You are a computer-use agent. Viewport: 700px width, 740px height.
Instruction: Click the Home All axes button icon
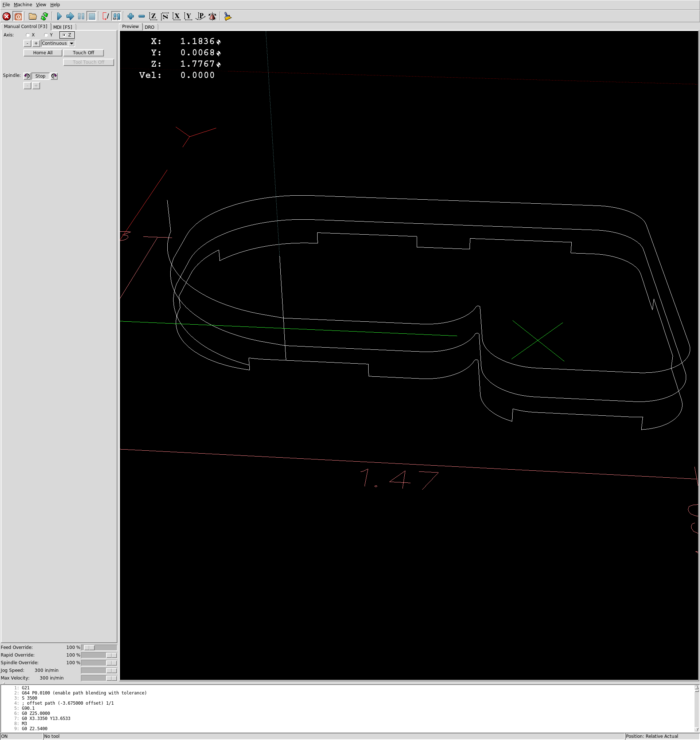[43, 52]
